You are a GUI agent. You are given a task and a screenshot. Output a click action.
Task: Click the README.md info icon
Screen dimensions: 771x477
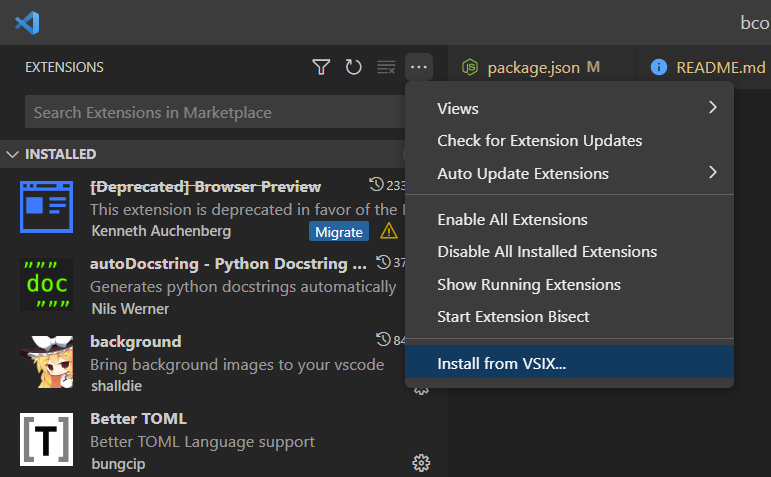[x=659, y=67]
